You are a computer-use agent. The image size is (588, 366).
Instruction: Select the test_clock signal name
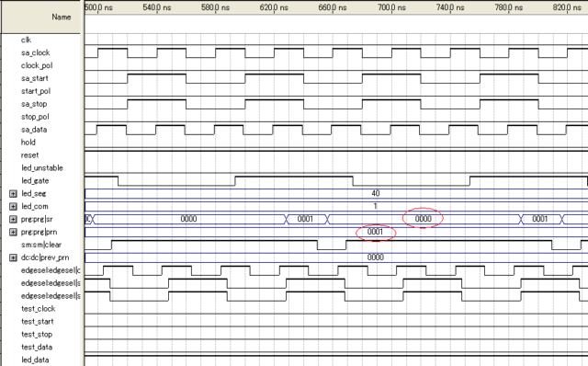(x=38, y=309)
